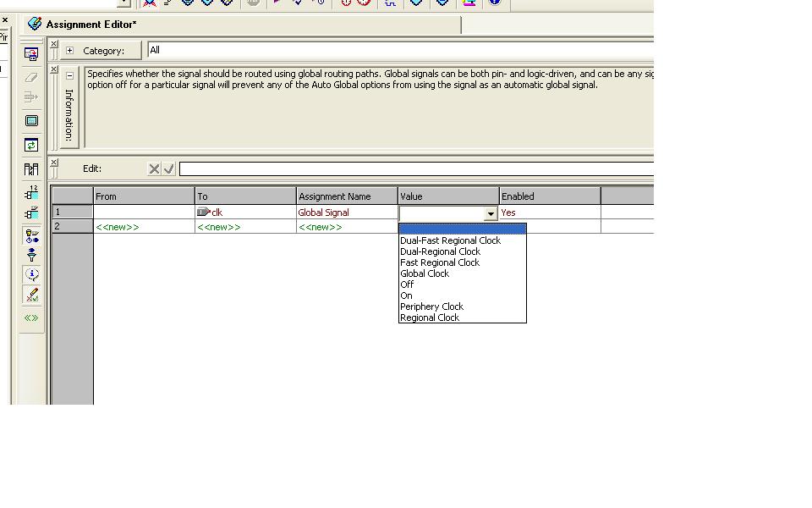Image resolution: width=812 pixels, height=508 pixels.
Task: Click the clk pin icon in row 1
Action: point(203,213)
